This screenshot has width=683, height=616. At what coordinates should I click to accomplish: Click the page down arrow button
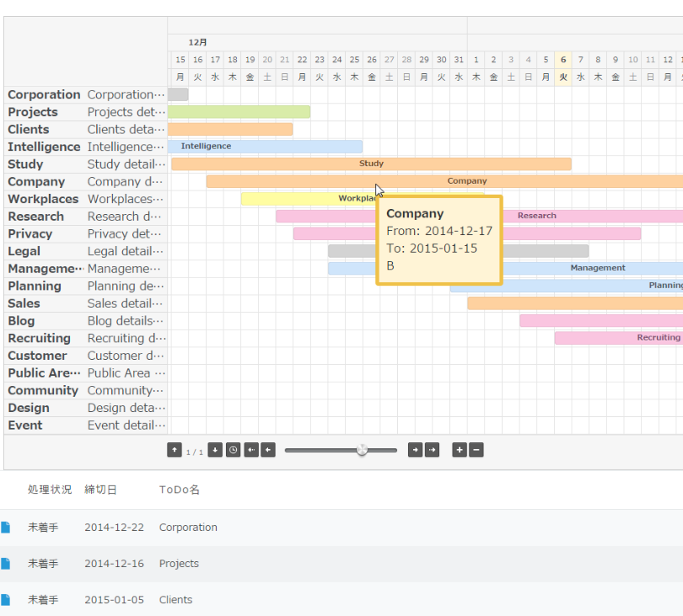tap(215, 451)
